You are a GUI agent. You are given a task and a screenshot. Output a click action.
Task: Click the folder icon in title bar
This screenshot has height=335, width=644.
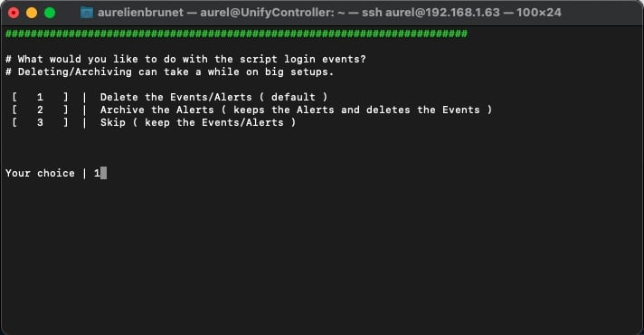pos(86,13)
